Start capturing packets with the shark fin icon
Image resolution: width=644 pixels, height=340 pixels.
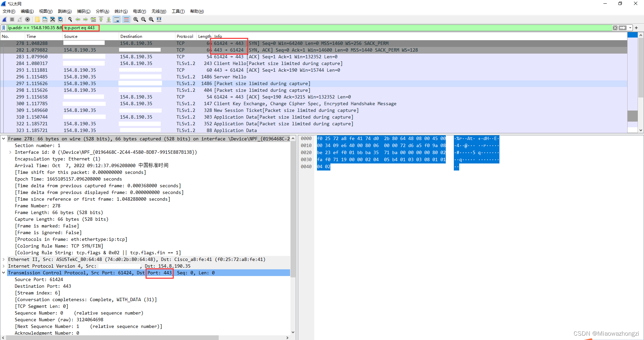[4, 19]
